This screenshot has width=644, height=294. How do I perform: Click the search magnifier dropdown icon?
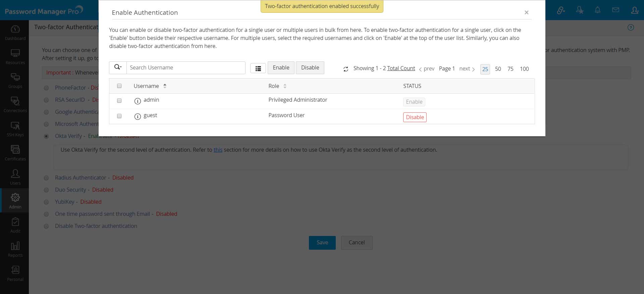pyautogui.click(x=118, y=67)
